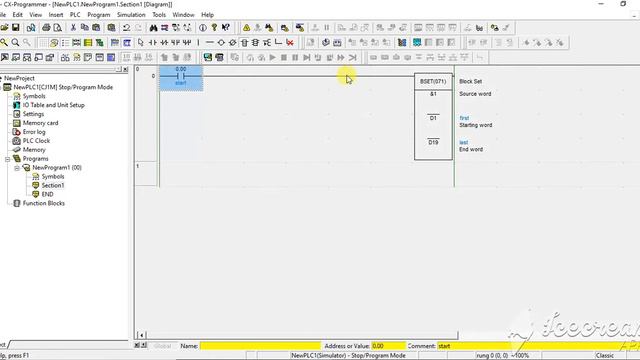
Task: Click the Name input field
Action: point(260,346)
